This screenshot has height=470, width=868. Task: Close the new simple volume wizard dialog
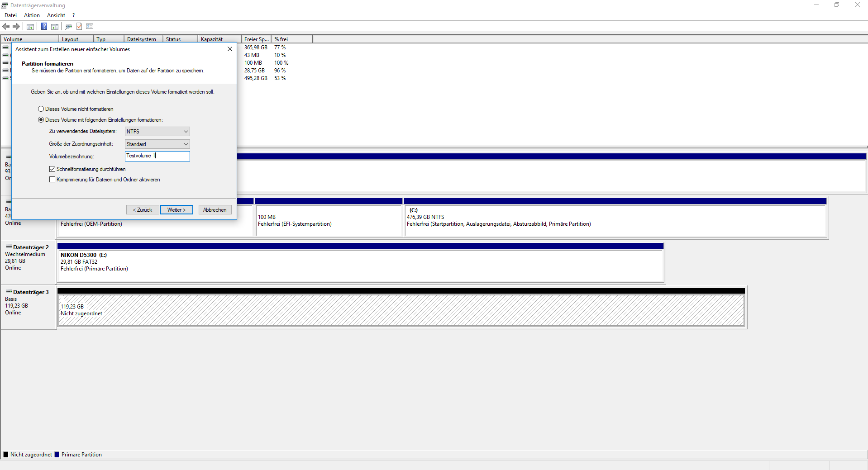(230, 49)
